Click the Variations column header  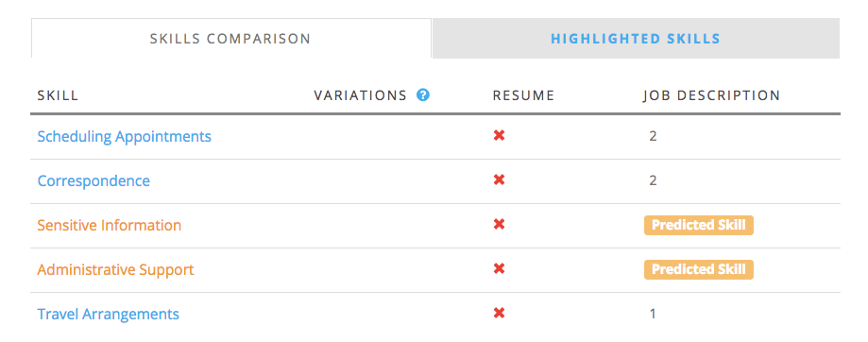[x=361, y=95]
